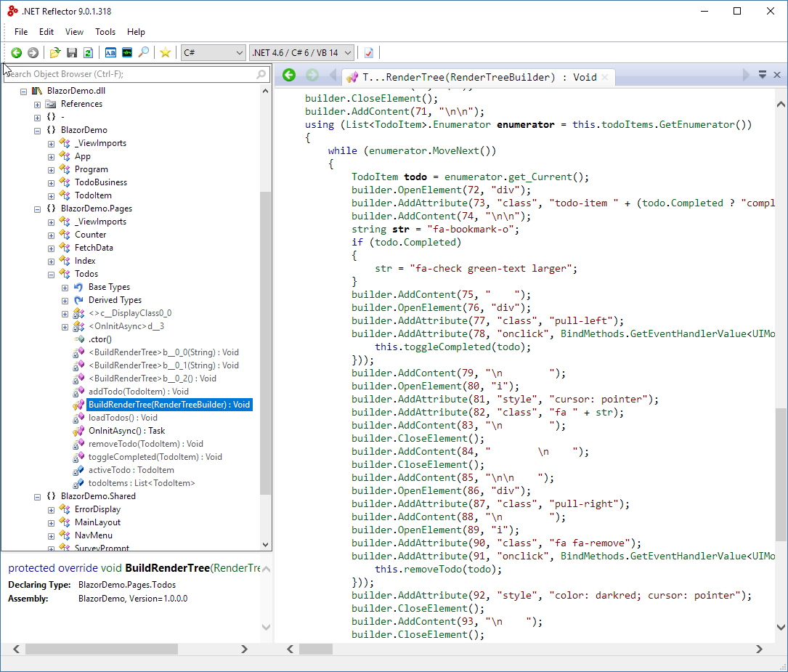Click the Save toolbar icon
Image resolution: width=788 pixels, height=672 pixels.
(x=71, y=52)
